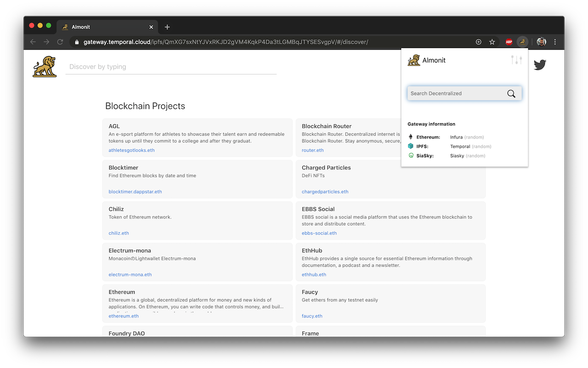Click the Ethereum diamond icon in the popup
Viewport: 588px width, 368px height.
tap(411, 137)
